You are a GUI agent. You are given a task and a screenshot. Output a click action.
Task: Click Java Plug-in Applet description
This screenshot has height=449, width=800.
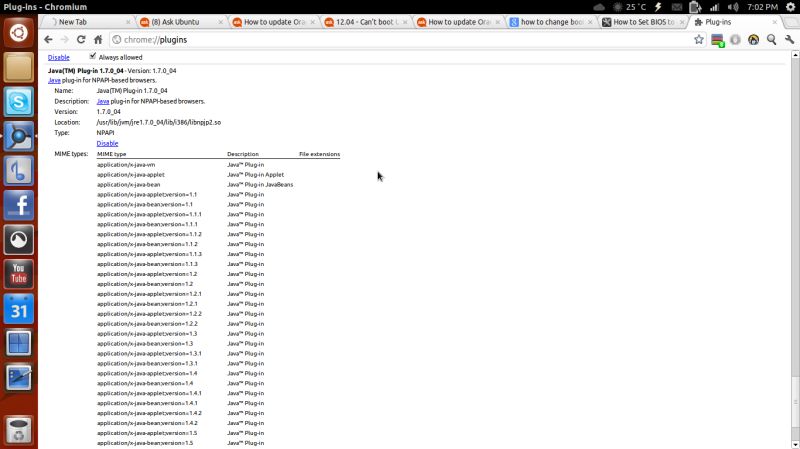point(256,174)
